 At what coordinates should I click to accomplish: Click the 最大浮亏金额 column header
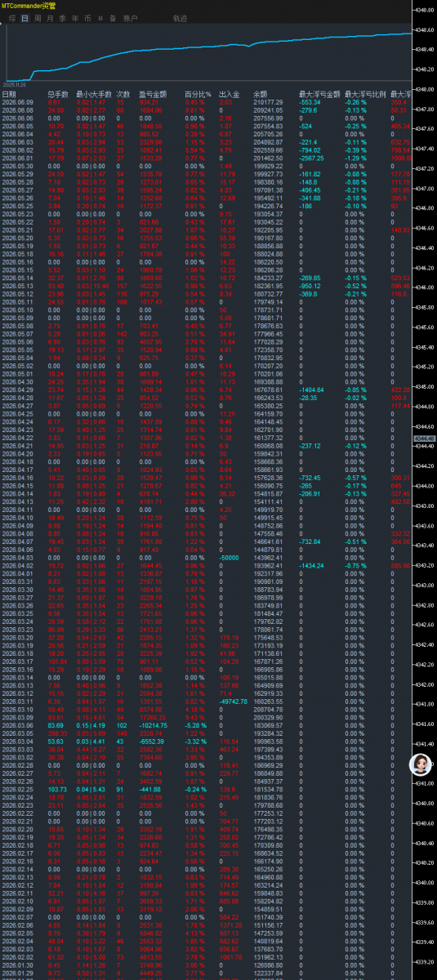pos(319,95)
